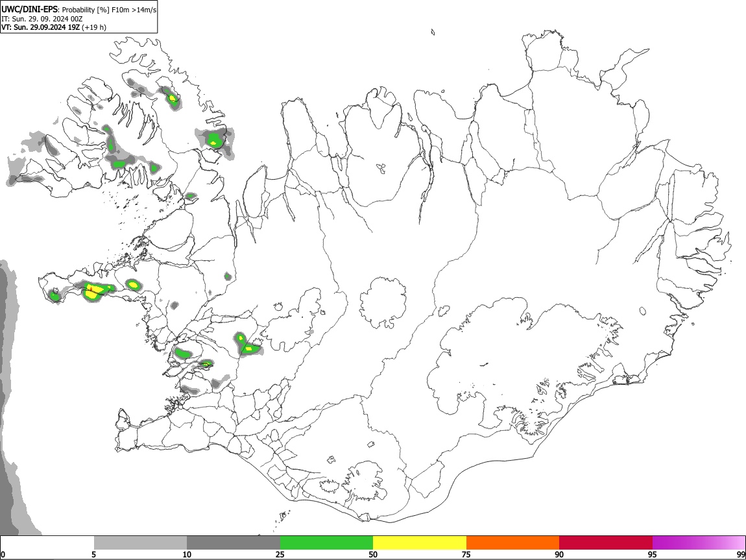Click the white 0-5% legend swatch
746x560 pixels.
click(x=47, y=543)
